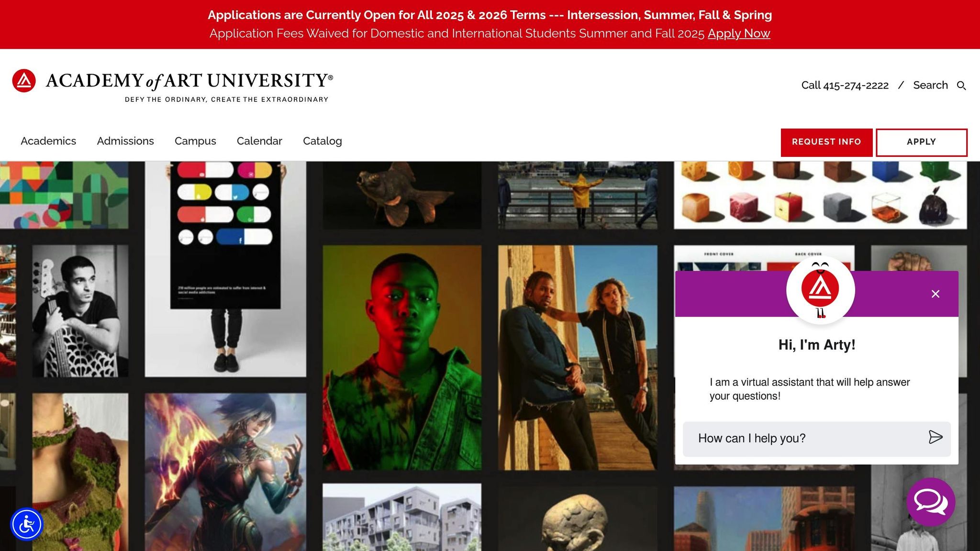
Task: Click the APPLY button
Action: [921, 142]
